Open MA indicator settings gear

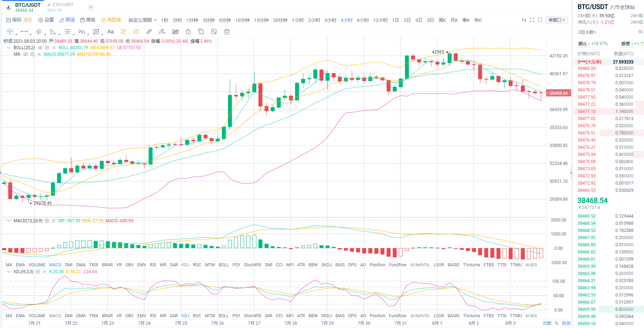[32, 54]
